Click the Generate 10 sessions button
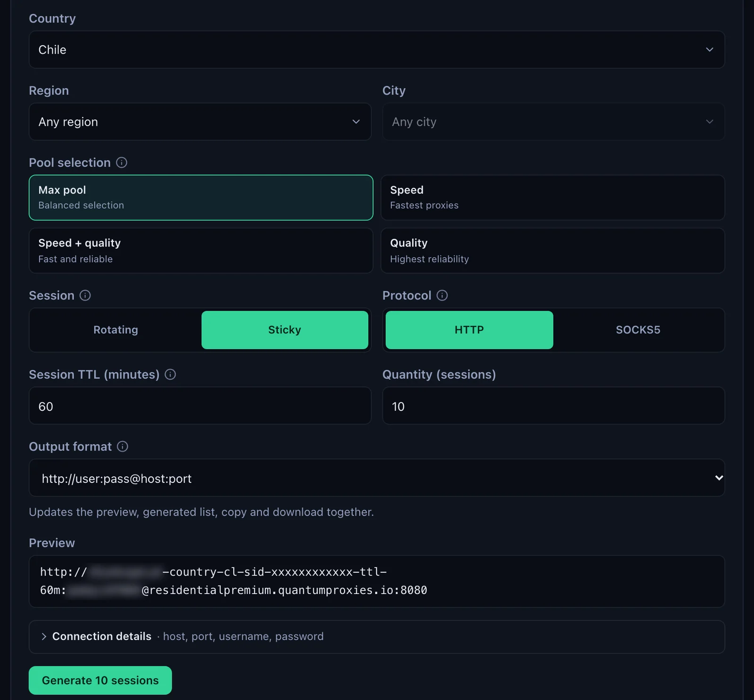Image resolution: width=754 pixels, height=700 pixels. (x=100, y=680)
